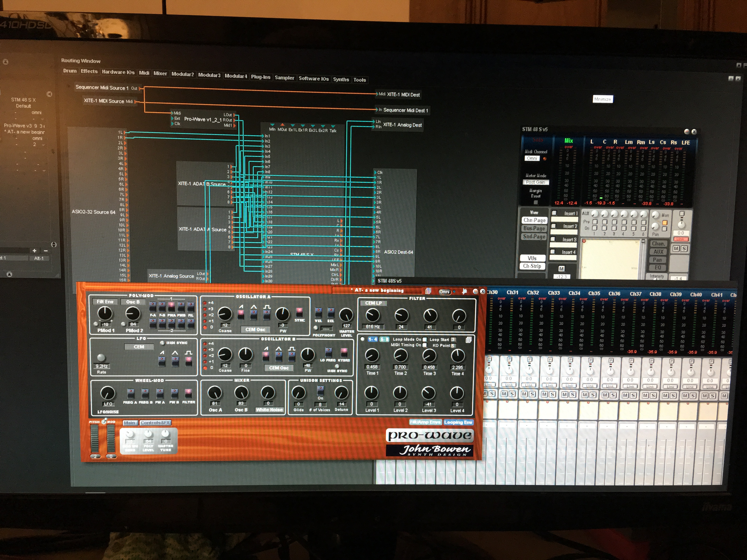Open Oscillator B CEM Osc type dropdown
This screenshot has width=747, height=560.
point(279,368)
